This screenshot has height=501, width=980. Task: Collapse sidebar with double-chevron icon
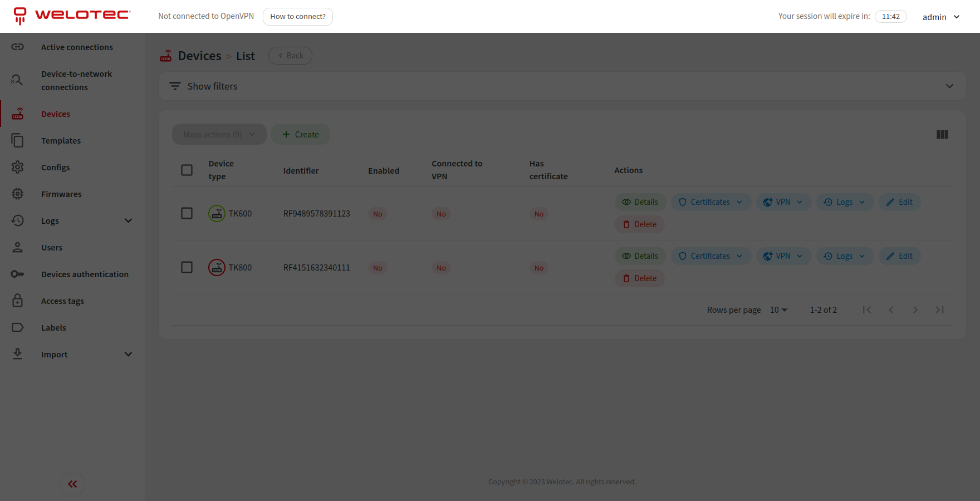[72, 484]
